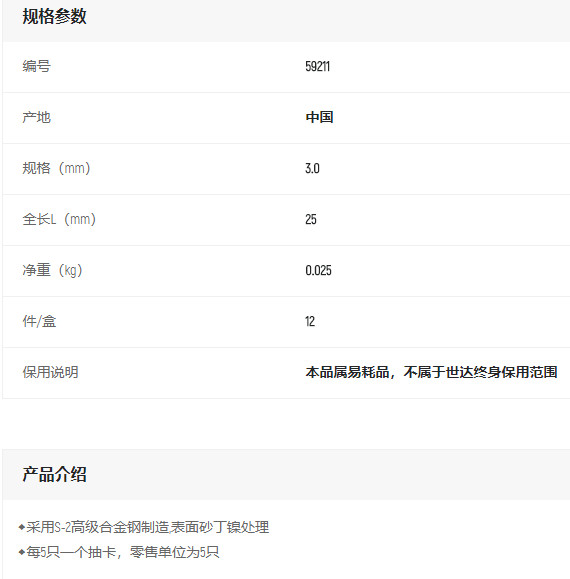
Task: Click the diamond bullet before 采用S-2
Action: coord(21,527)
